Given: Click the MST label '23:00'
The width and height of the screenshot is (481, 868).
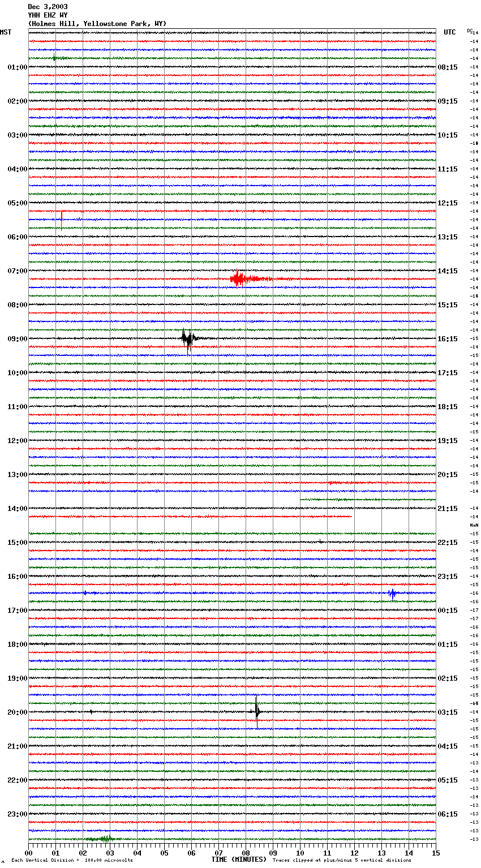Looking at the screenshot, I should (18, 814).
